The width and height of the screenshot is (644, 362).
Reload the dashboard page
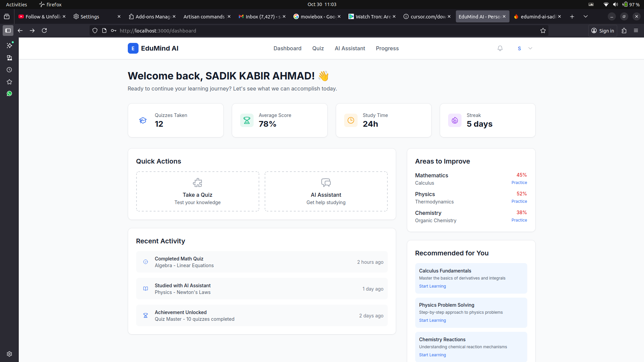point(44,31)
